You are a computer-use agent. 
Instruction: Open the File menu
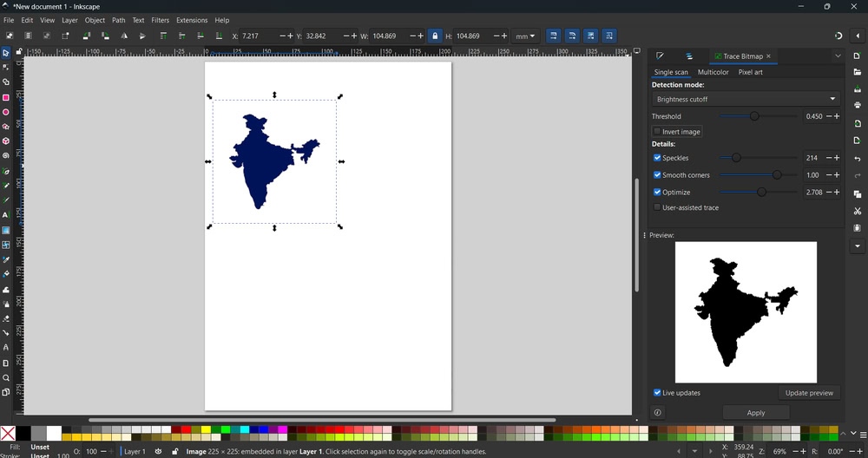(x=9, y=20)
